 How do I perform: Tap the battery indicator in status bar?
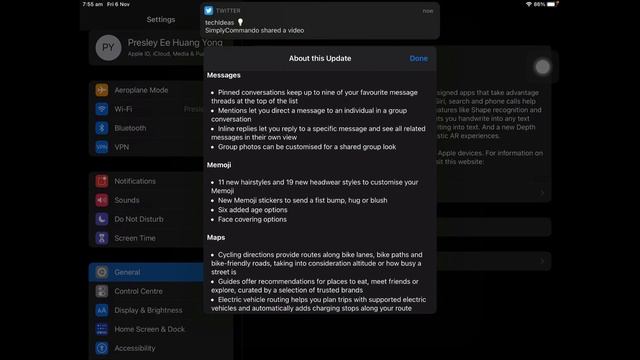point(552,4)
